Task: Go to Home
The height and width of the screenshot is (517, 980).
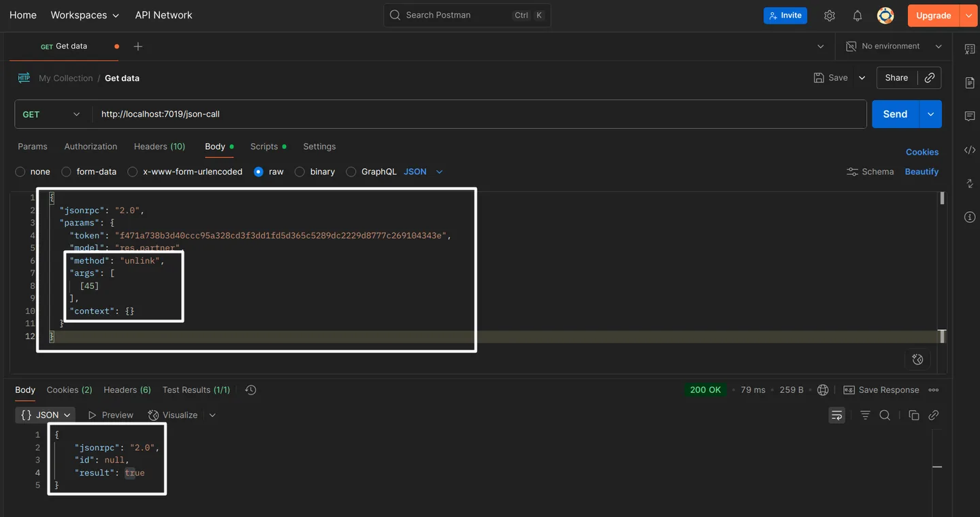Action: coord(23,15)
